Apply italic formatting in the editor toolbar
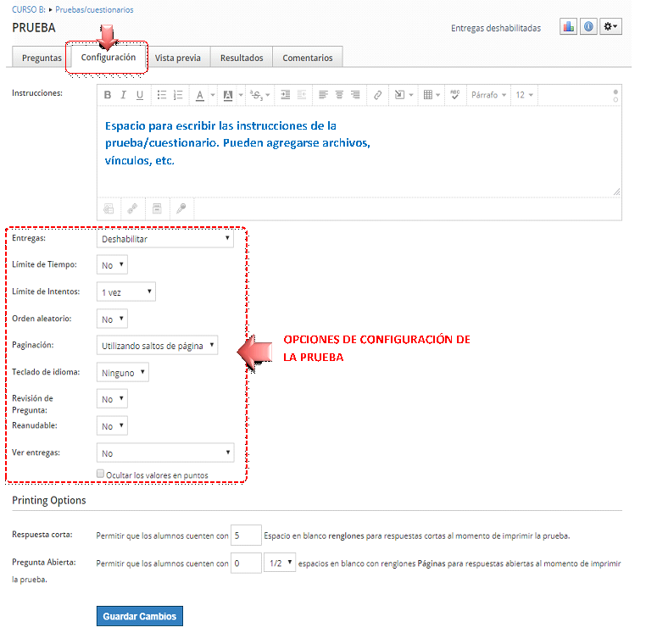646x644 pixels. click(x=124, y=95)
